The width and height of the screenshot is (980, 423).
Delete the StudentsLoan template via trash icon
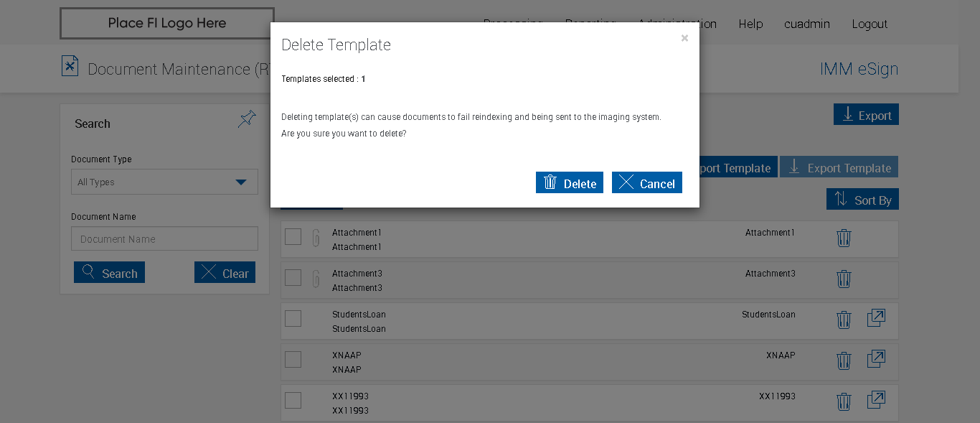click(844, 320)
